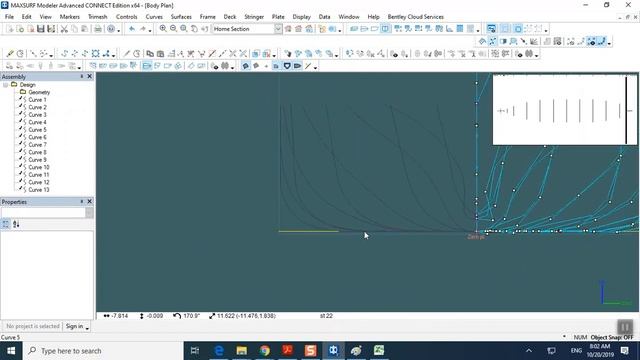The height and width of the screenshot is (360, 640).
Task: Click the Zoom to Extents magnifier icon
Action: point(184,29)
